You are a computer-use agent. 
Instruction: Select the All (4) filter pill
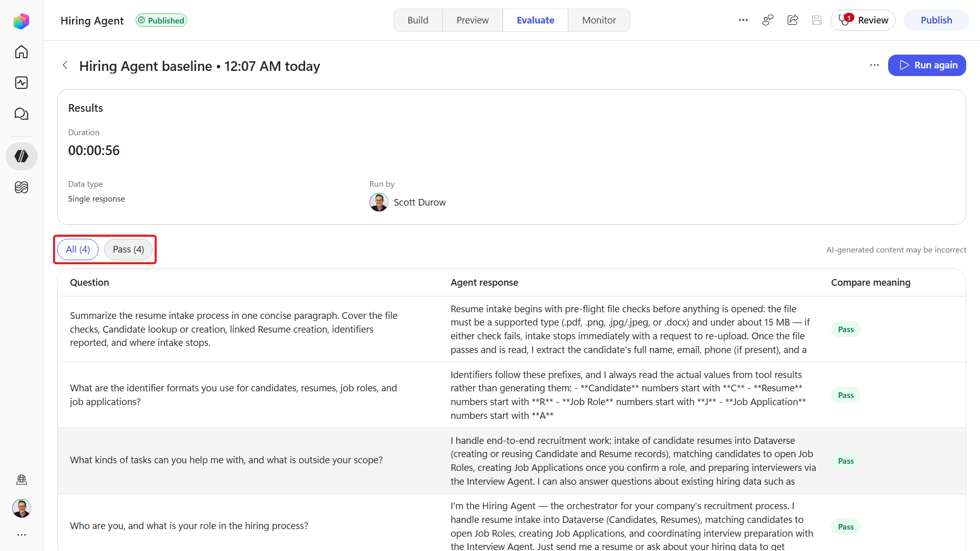coord(78,249)
